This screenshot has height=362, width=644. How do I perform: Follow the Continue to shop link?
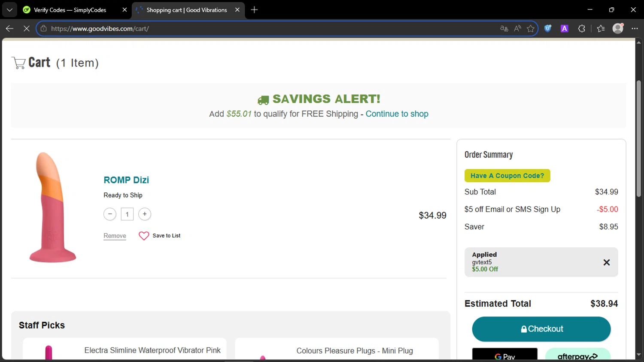(x=397, y=114)
